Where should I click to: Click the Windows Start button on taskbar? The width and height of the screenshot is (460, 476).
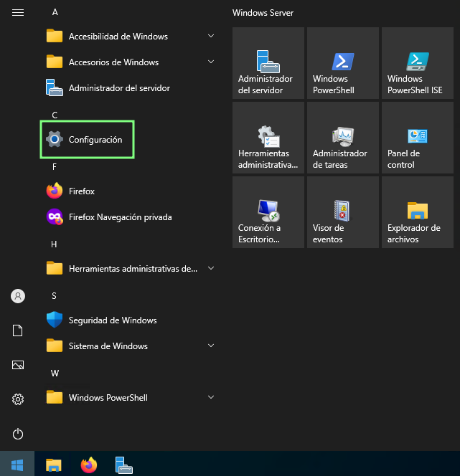pos(17,464)
